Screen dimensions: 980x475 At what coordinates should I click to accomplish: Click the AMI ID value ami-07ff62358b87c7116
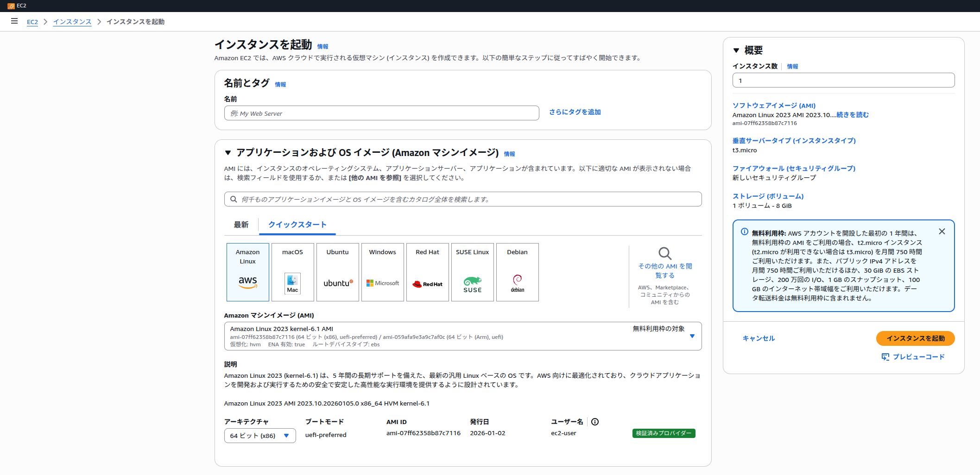click(424, 433)
